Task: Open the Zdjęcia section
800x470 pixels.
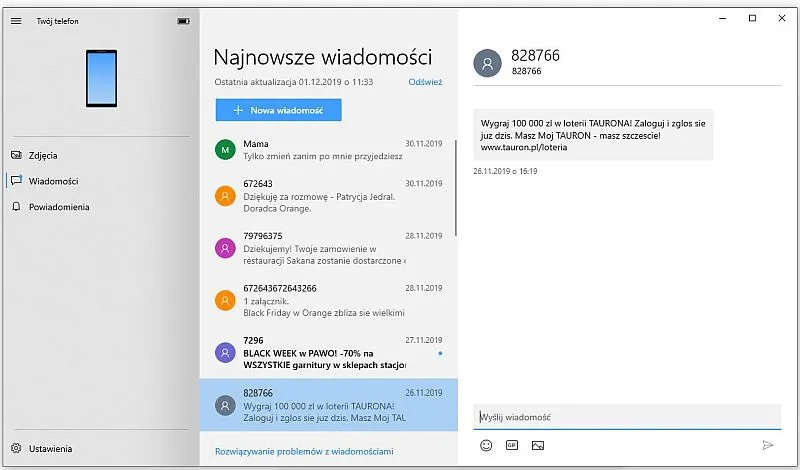Action: pos(43,155)
